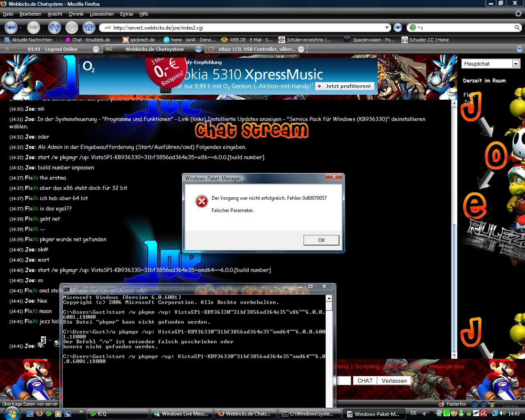This screenshot has height=420, width=525.
Task: Open the Datei menu
Action: tap(8, 14)
